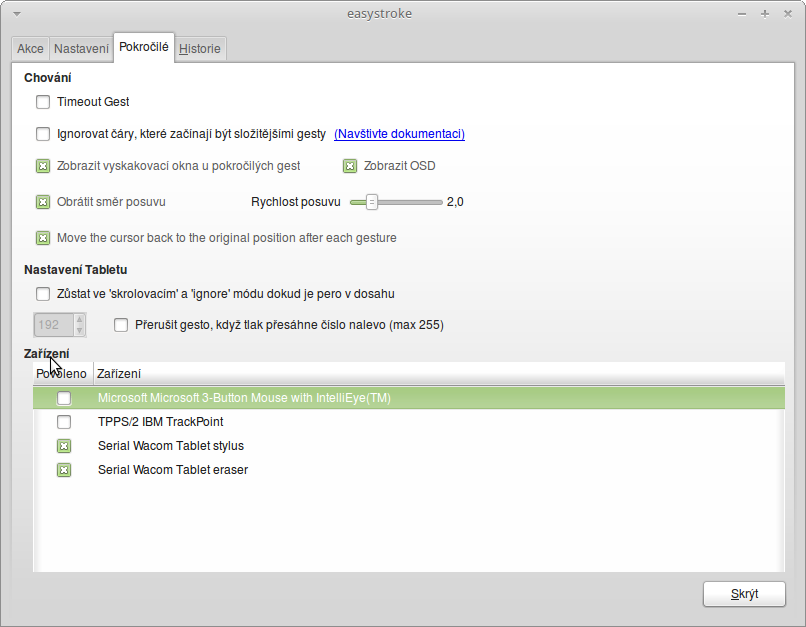Enable TPPS/2 IBM TrackPoint checkbox
806x627 pixels.
coord(64,422)
